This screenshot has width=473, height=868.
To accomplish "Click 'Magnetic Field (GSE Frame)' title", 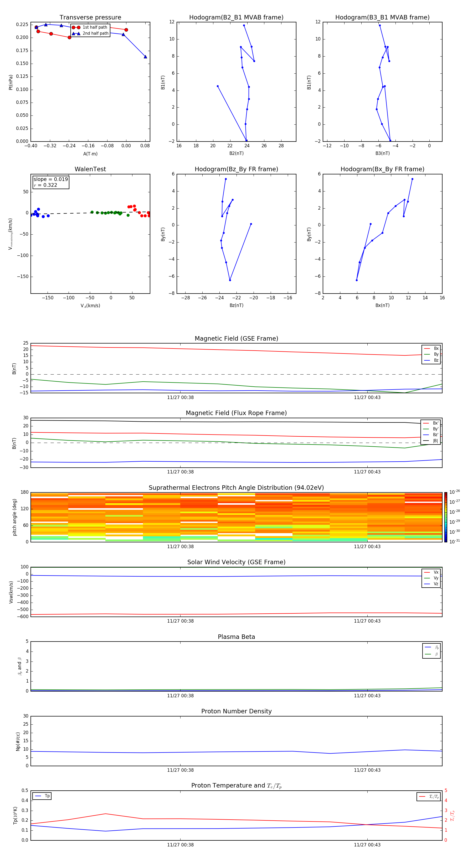I will click(x=236, y=339).
